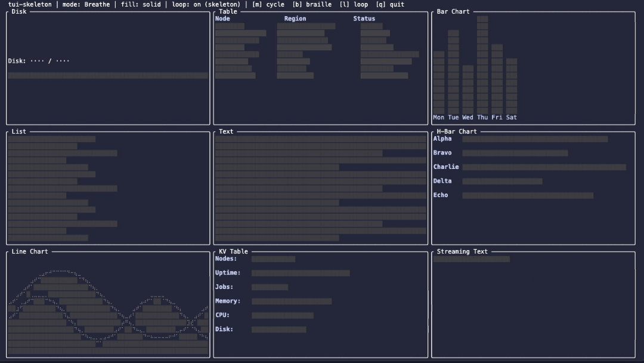The image size is (644, 363).
Task: Click the Disk usage progress bar
Action: click(108, 76)
